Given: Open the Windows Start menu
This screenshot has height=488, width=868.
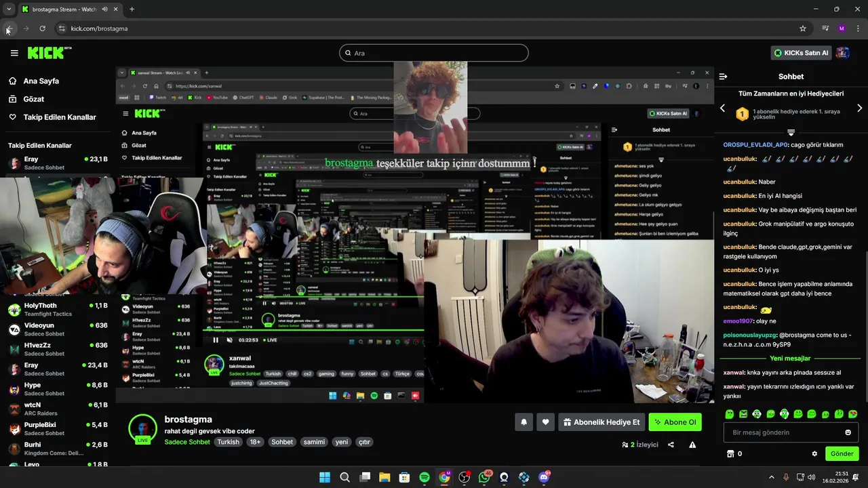Looking at the screenshot, I should pos(325,477).
